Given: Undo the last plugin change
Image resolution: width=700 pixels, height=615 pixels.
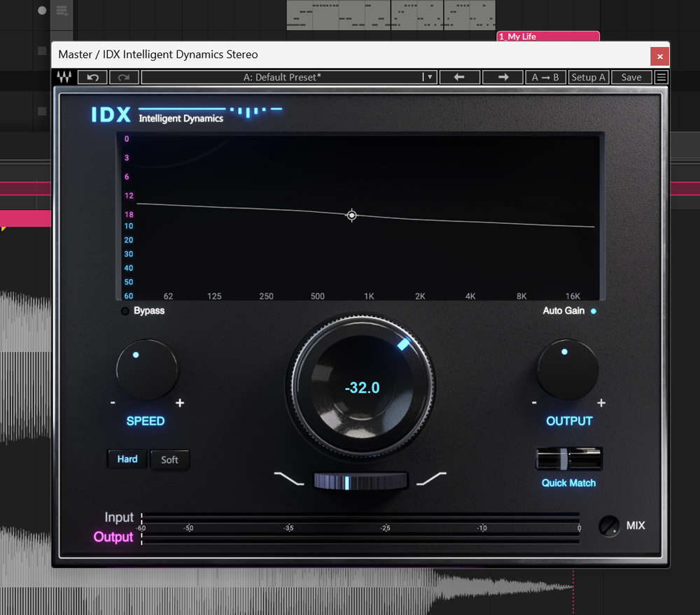Looking at the screenshot, I should [93, 77].
